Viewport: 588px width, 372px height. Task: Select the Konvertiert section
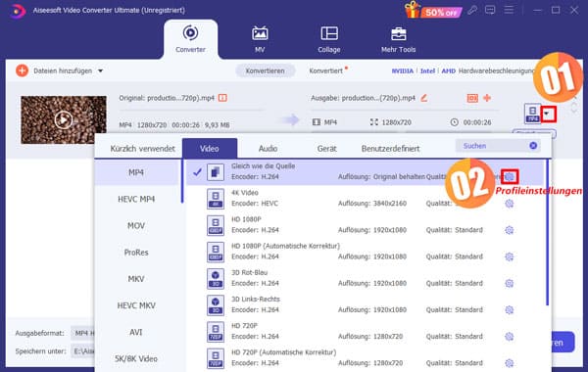(326, 70)
